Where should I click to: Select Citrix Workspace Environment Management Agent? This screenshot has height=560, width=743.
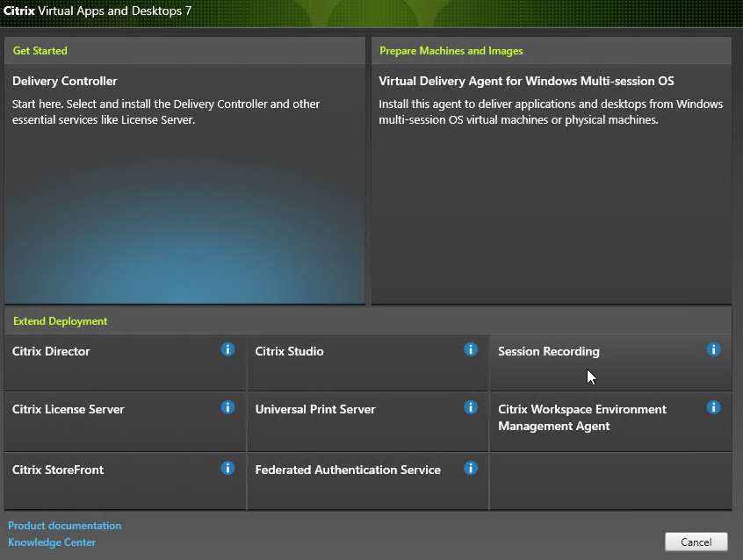coord(610,421)
